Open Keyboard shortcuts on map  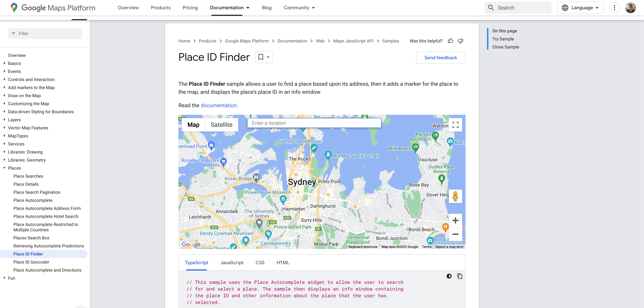pos(363,247)
